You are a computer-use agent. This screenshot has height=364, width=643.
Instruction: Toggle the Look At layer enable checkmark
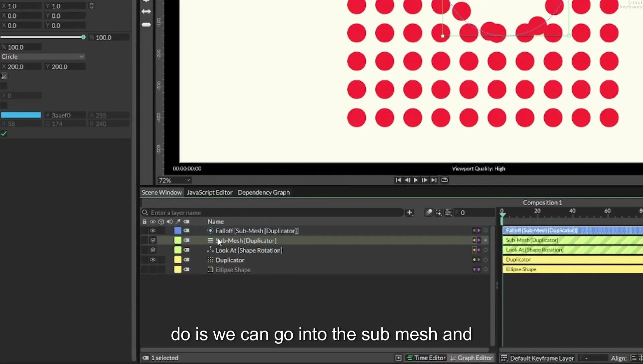coord(153,250)
